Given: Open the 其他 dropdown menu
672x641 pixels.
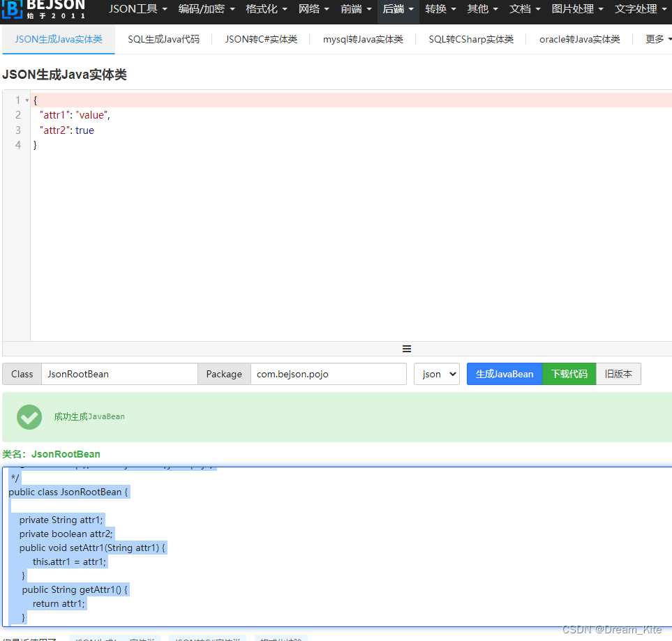Looking at the screenshot, I should click(x=482, y=9).
